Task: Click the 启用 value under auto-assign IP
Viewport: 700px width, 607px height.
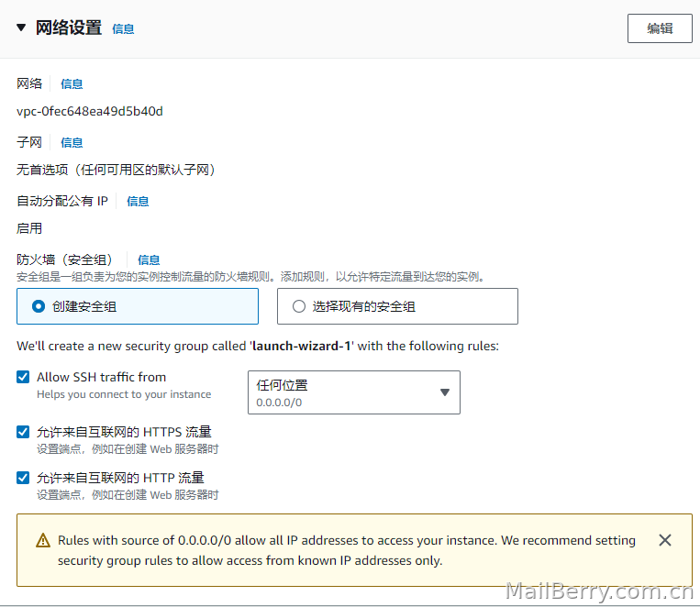Action: tap(29, 228)
